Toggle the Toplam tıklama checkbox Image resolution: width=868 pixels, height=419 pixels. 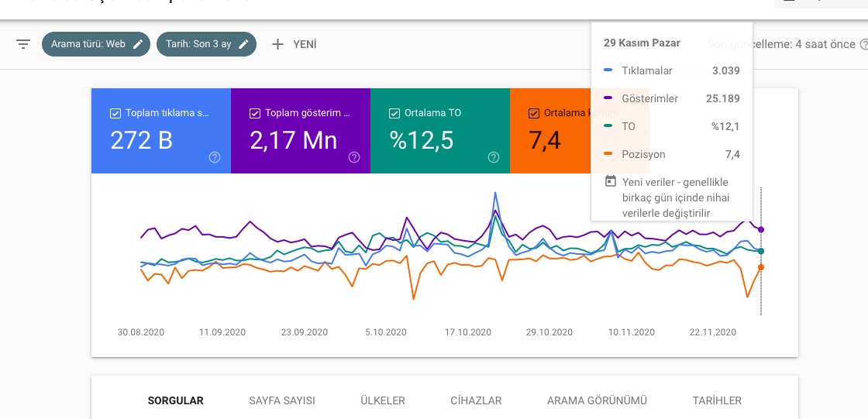(x=115, y=113)
